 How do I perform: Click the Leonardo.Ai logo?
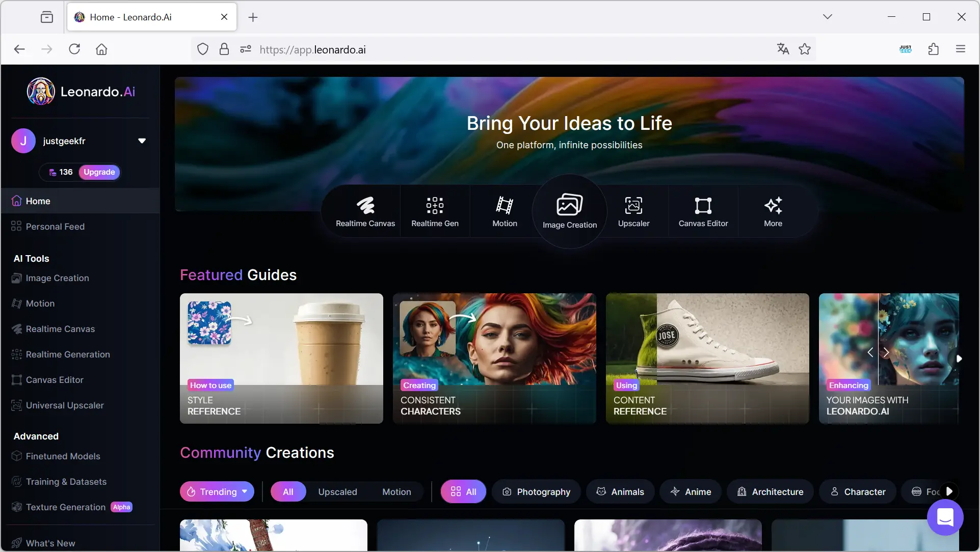pyautogui.click(x=81, y=91)
